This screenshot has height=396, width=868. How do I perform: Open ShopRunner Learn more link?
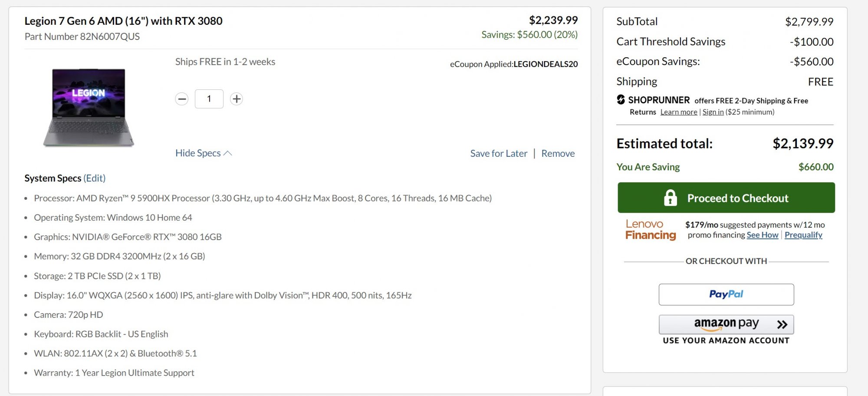pyautogui.click(x=679, y=112)
